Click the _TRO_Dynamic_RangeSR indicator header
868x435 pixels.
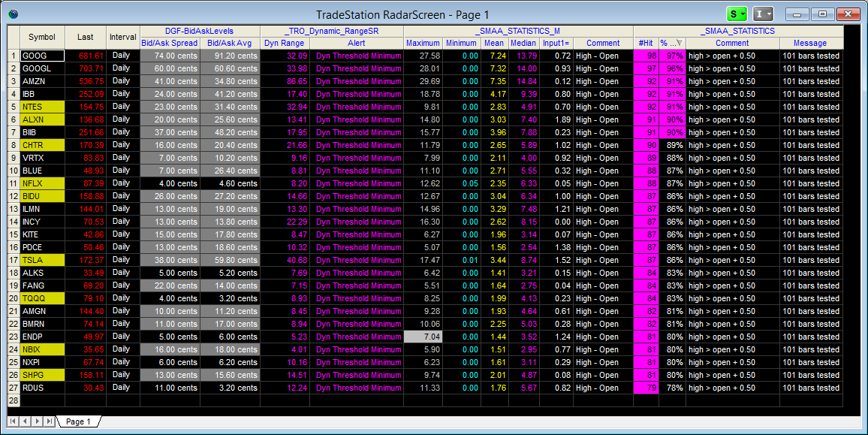[331, 31]
